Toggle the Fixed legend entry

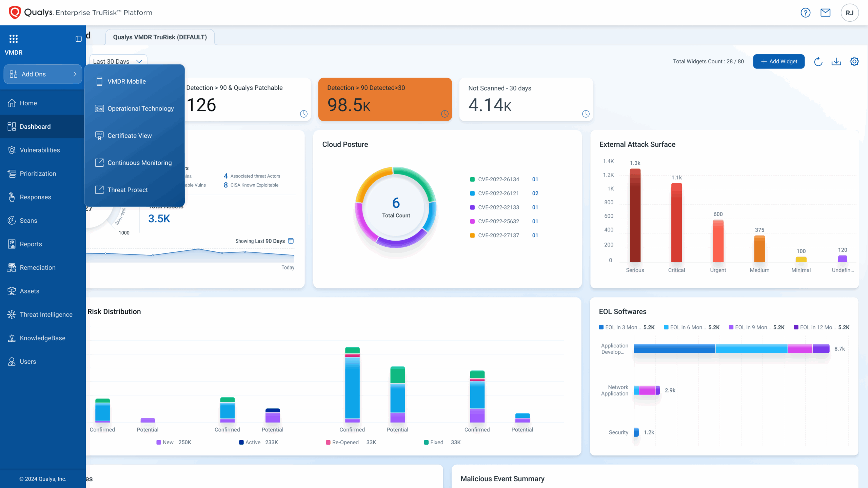(442, 442)
